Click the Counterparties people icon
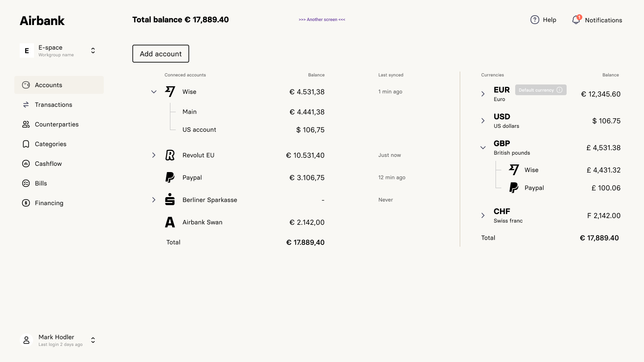 coord(26,124)
